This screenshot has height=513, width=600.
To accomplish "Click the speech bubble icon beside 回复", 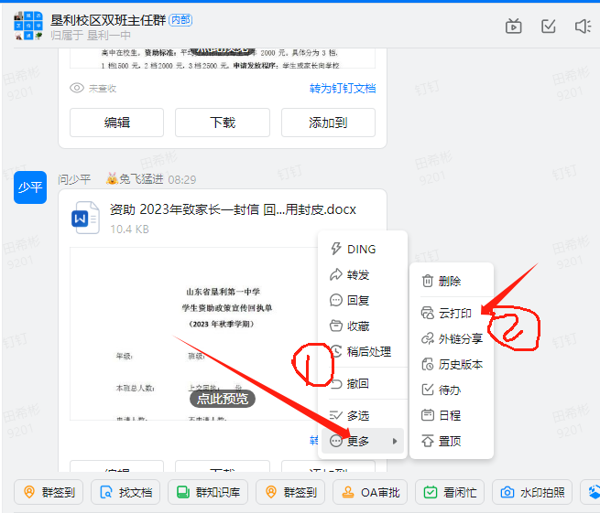I will tap(336, 300).
